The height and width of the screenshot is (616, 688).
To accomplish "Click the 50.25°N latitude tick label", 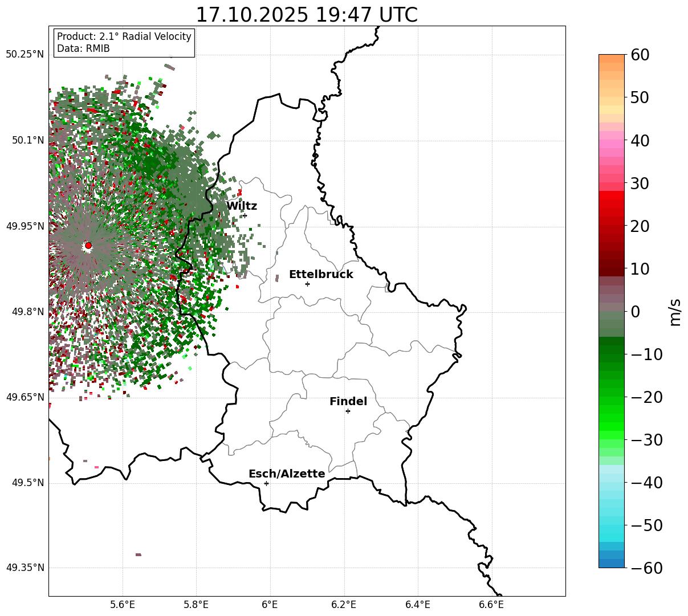I will click(25, 55).
